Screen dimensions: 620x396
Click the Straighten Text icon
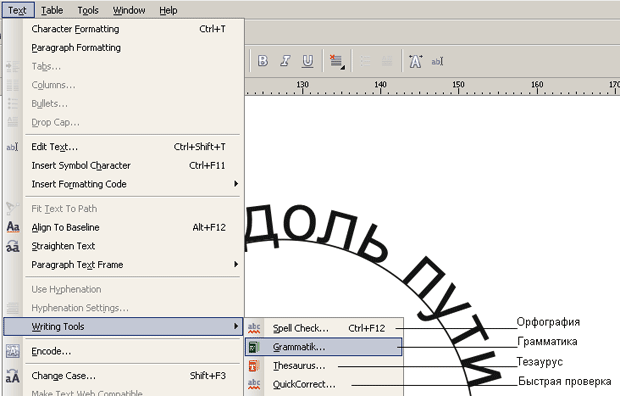point(13,246)
